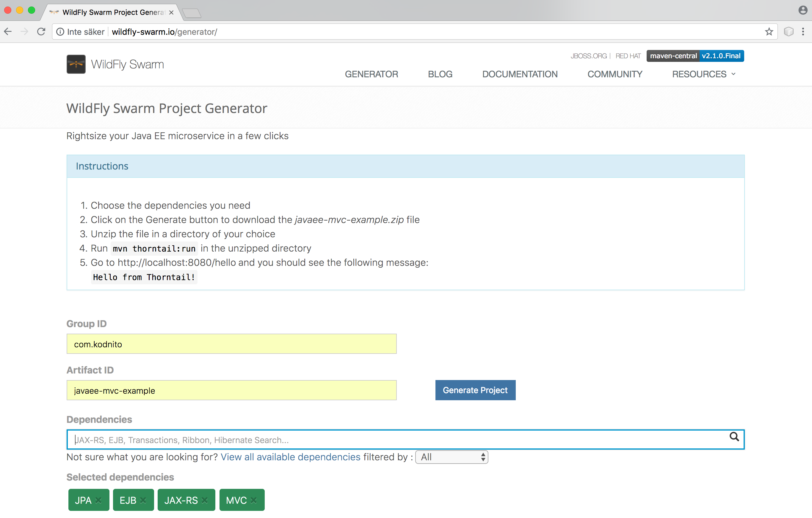Close the WildFly Swarm Project Generator tab
Image resolution: width=812 pixels, height=518 pixels.
tap(171, 12)
